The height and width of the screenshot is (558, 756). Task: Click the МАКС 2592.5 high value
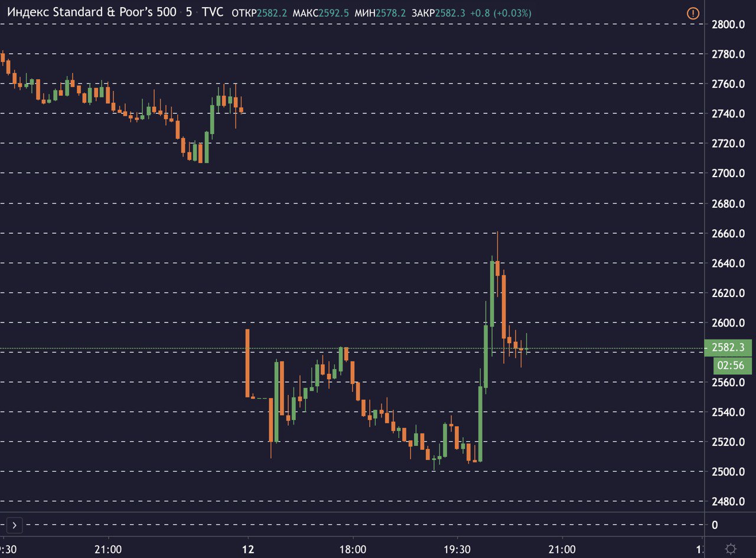click(x=321, y=13)
